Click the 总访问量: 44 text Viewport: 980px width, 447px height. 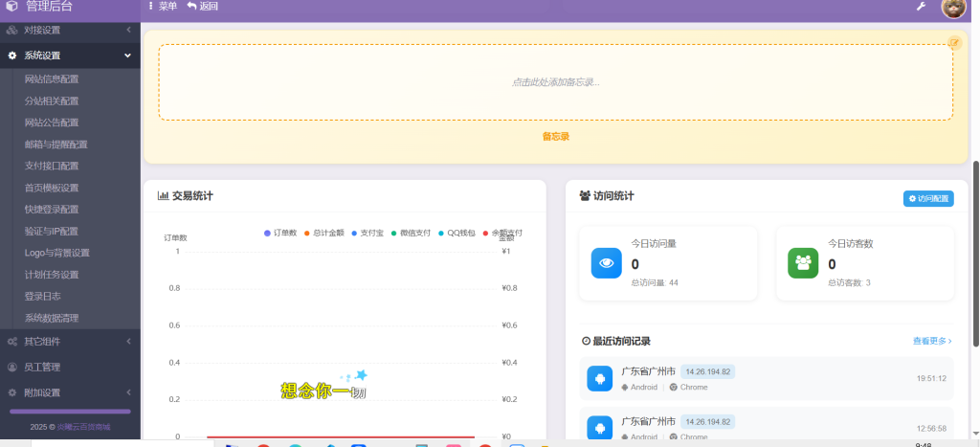coord(655,282)
